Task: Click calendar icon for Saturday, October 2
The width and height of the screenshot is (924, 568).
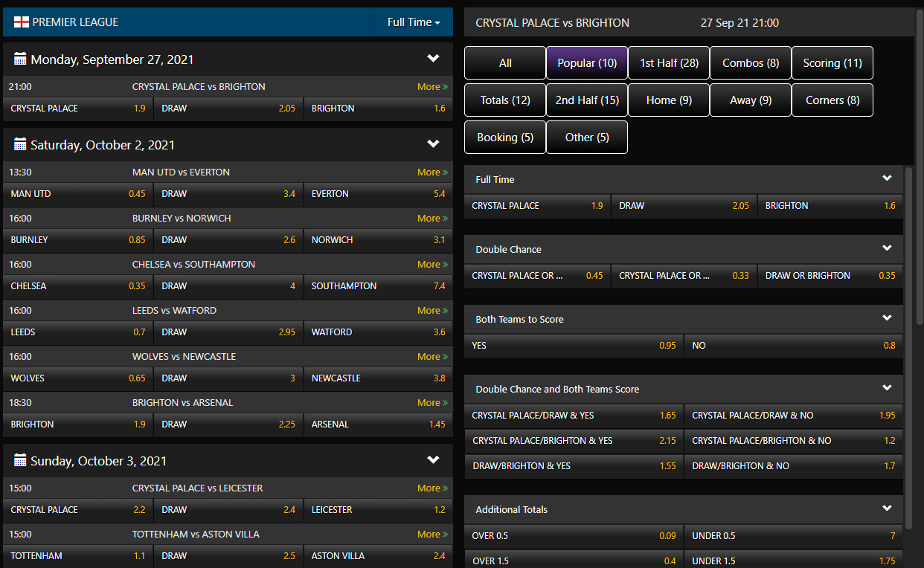Action: pos(20,145)
